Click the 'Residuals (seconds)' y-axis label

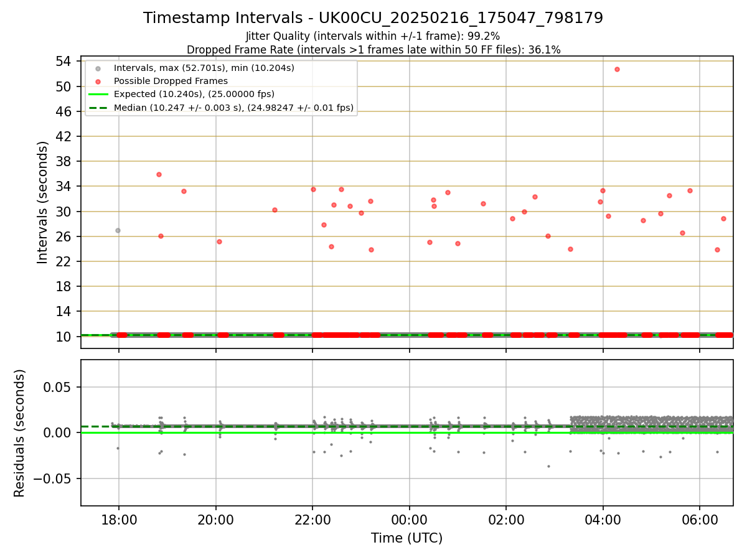[20, 433]
